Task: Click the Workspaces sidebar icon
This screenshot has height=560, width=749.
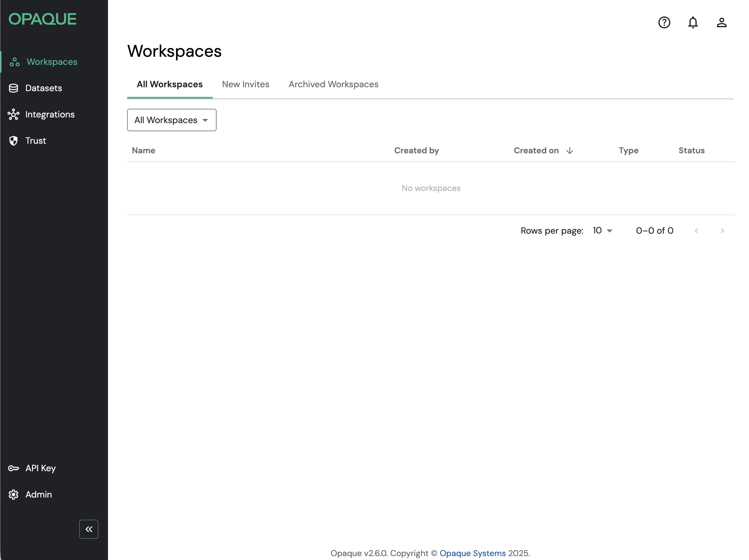Action: 15,62
